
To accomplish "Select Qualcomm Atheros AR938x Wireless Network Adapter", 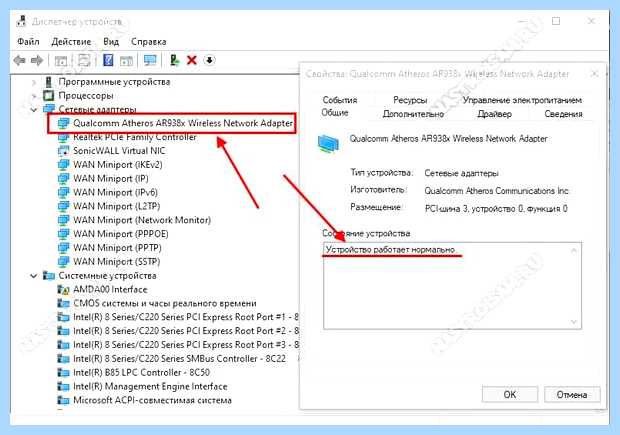I will (x=183, y=123).
